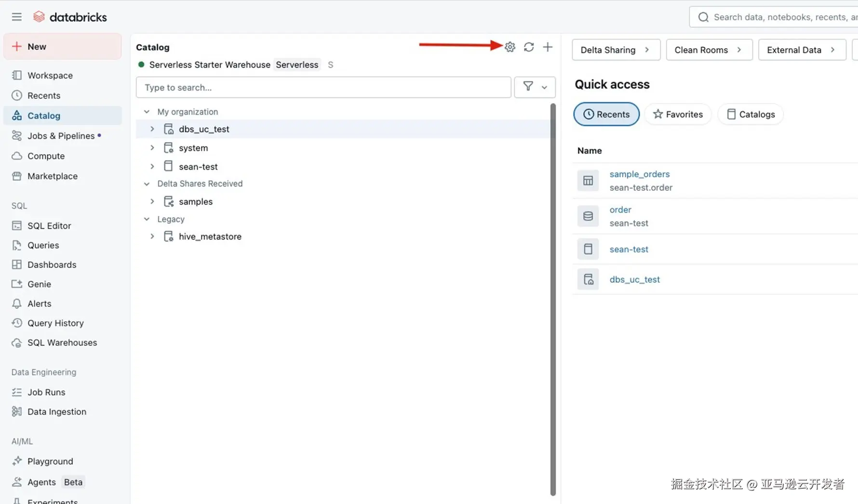The width and height of the screenshot is (858, 504).
Task: Collapse the Delta Shares Received section
Action: 147,184
